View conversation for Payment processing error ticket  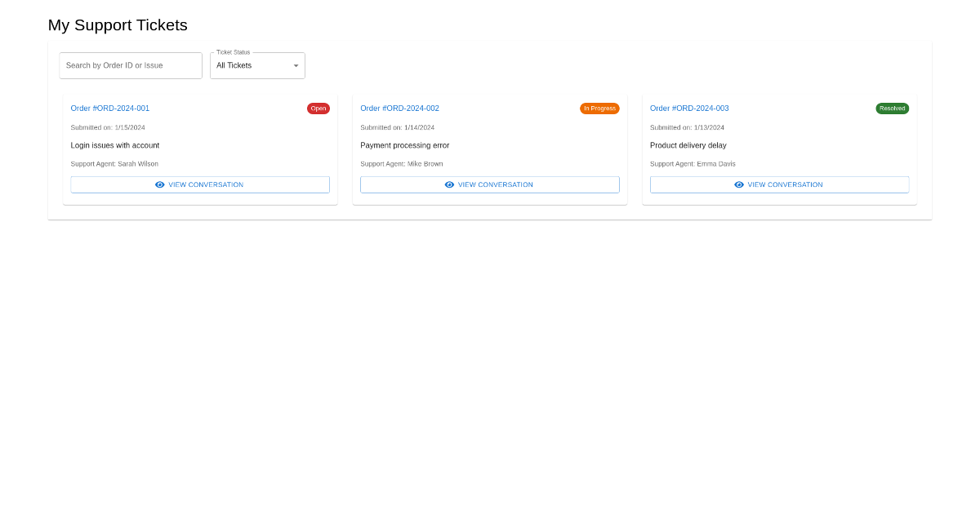pyautogui.click(x=490, y=184)
